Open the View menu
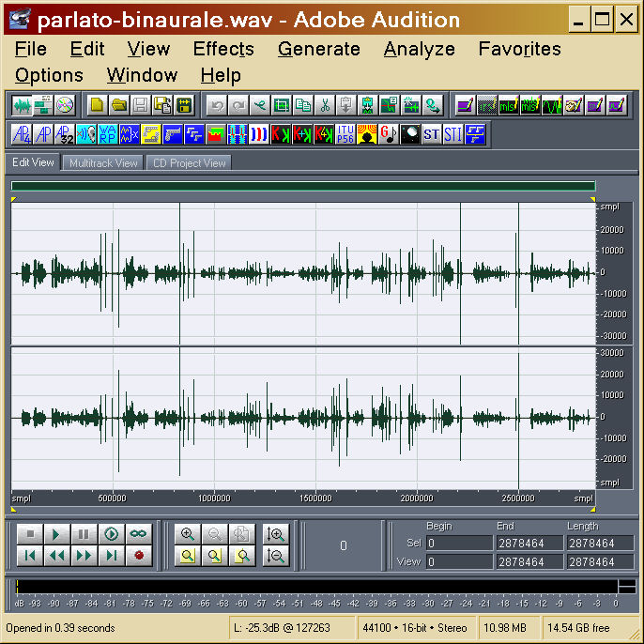644x644 pixels. point(148,49)
